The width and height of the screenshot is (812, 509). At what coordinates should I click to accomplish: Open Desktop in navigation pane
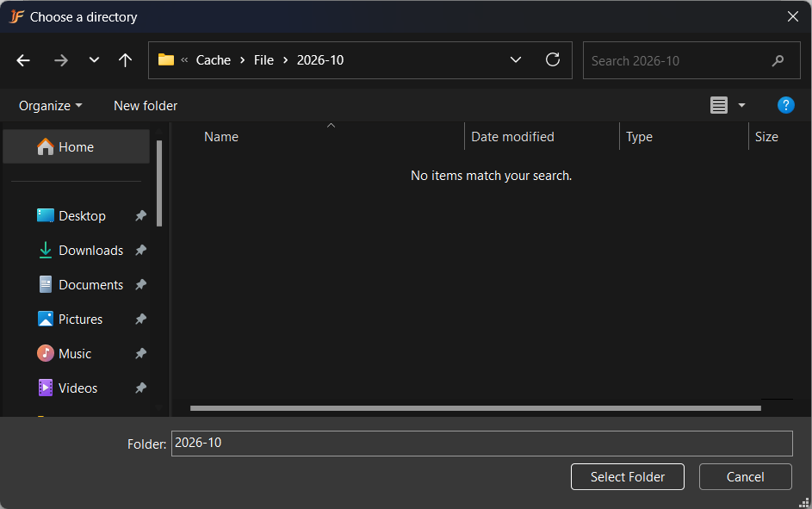click(x=82, y=216)
